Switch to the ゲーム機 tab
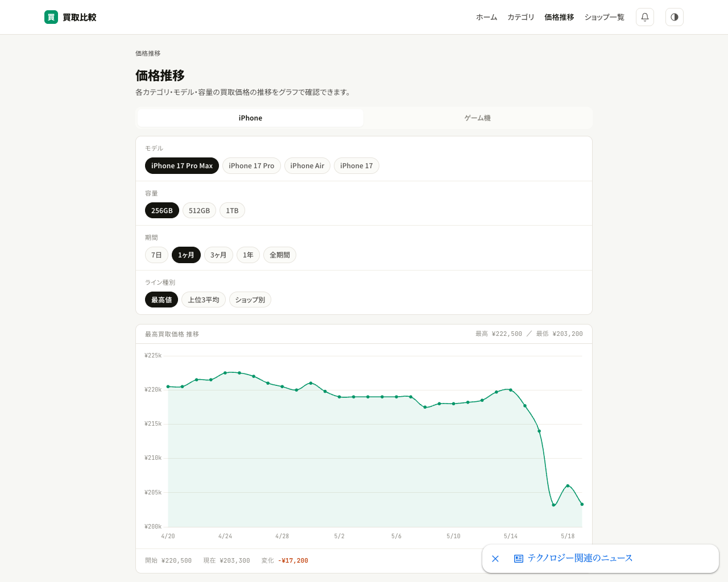Image resolution: width=728 pixels, height=582 pixels. [x=478, y=118]
